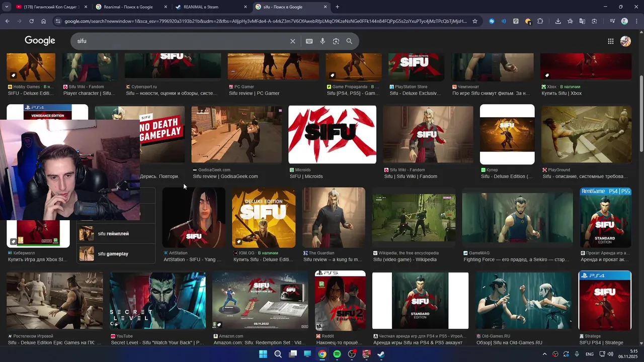Image resolution: width=644 pixels, height=362 pixels.
Task: Open OBS from the taskbar
Action: (x=352, y=354)
